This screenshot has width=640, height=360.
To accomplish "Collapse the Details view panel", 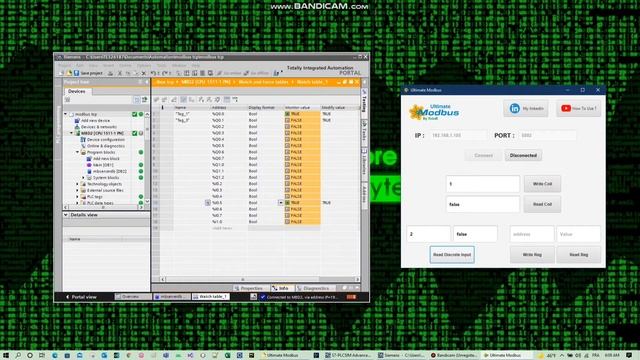I will pos(66,215).
